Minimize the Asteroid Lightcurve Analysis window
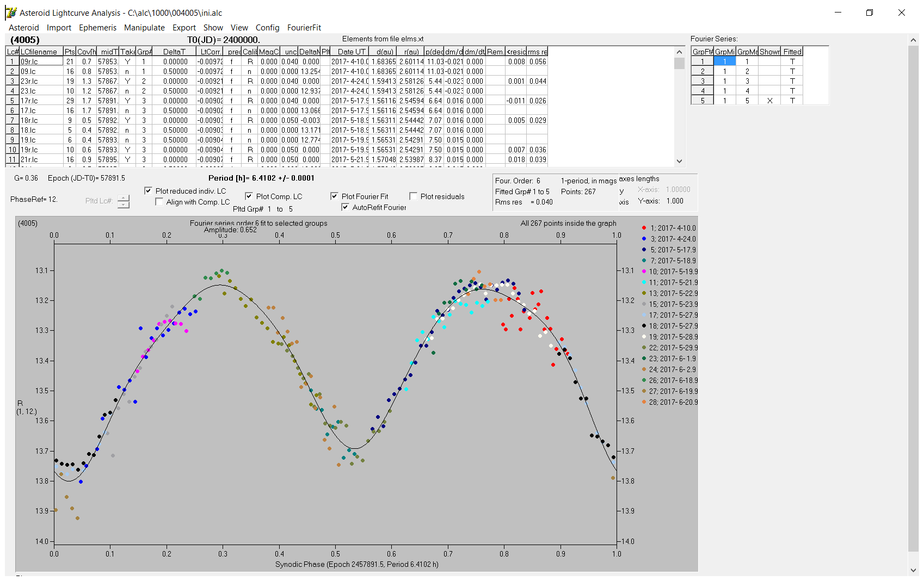 (837, 13)
